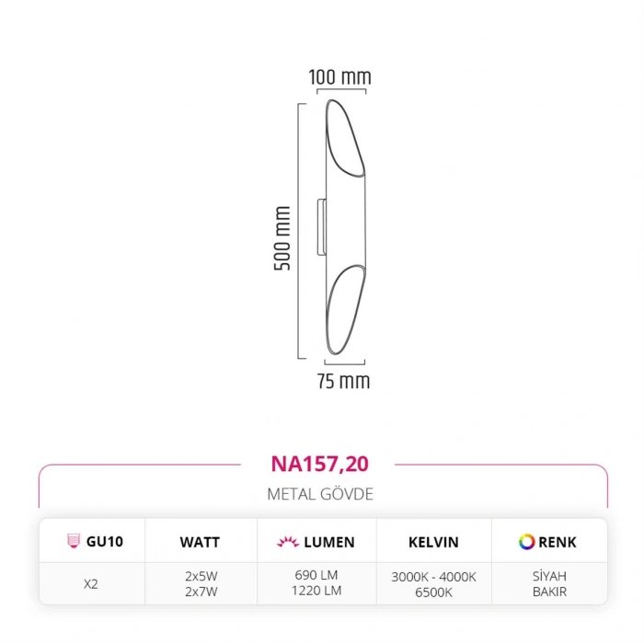The height and width of the screenshot is (644, 644).
Task: Select the NA157,20 product code
Action: coord(320,464)
